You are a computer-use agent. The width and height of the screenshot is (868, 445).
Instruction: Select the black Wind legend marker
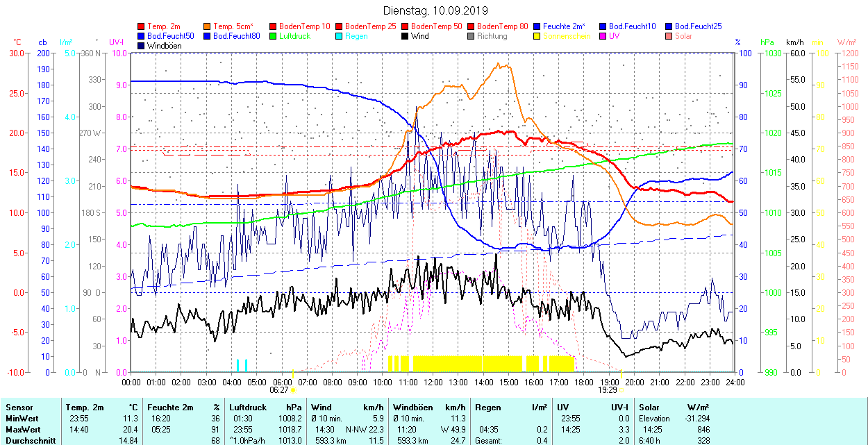point(406,36)
